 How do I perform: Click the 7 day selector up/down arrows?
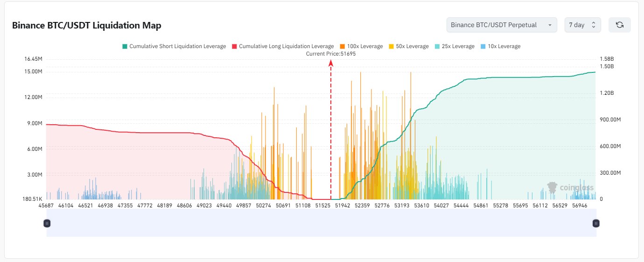[594, 25]
